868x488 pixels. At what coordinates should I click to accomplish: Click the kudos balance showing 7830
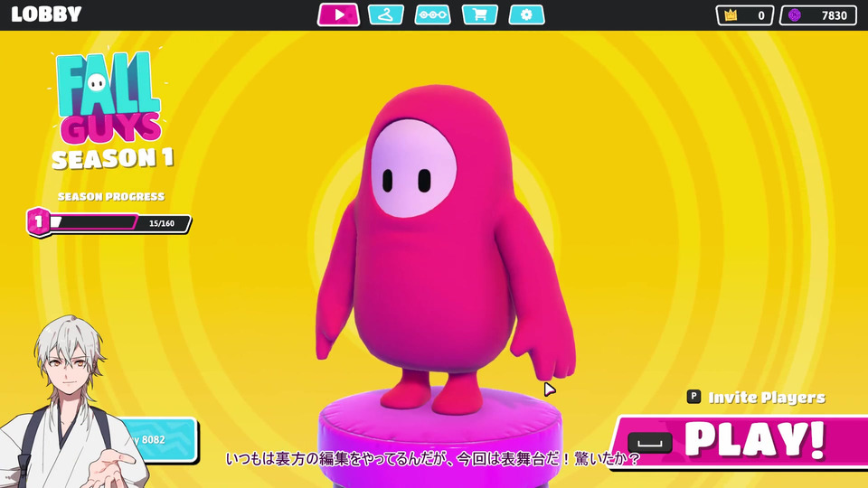tap(818, 15)
